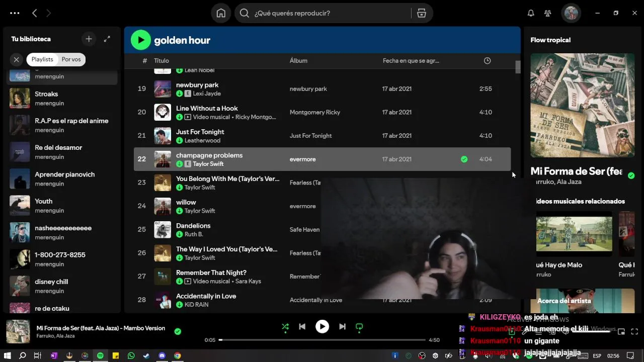The width and height of the screenshot is (644, 362).
Task: Expand Tu biblioteca with arrows icon
Action: [107, 39]
